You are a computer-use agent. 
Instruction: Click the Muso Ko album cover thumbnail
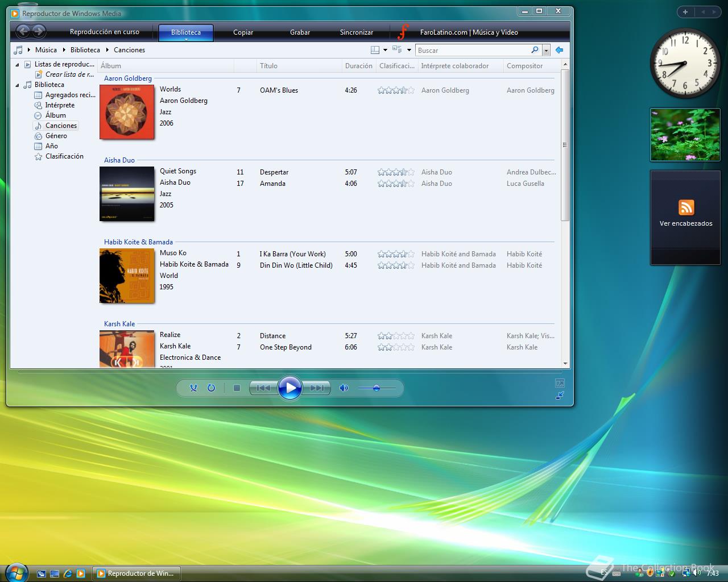pyautogui.click(x=127, y=276)
